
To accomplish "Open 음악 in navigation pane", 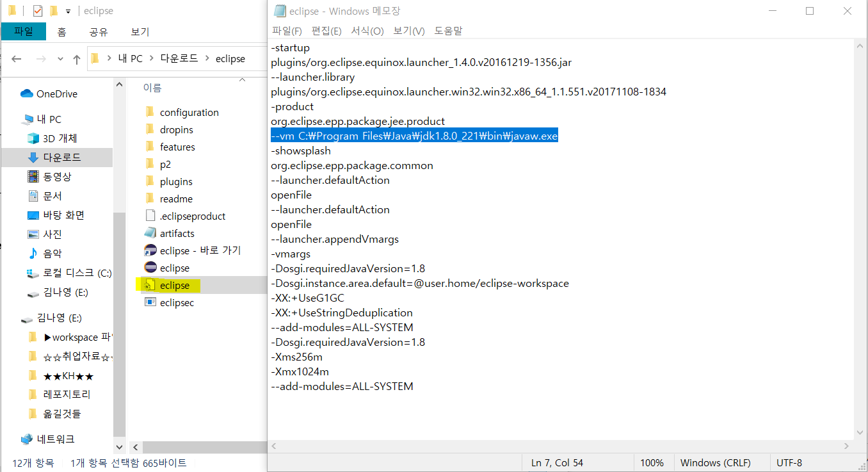I will pos(52,254).
